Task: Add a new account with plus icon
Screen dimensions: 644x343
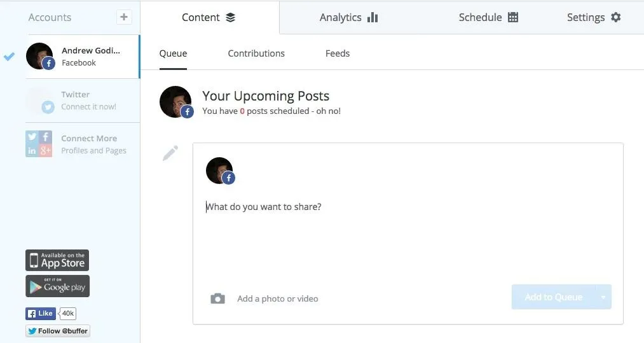Action: click(x=123, y=17)
